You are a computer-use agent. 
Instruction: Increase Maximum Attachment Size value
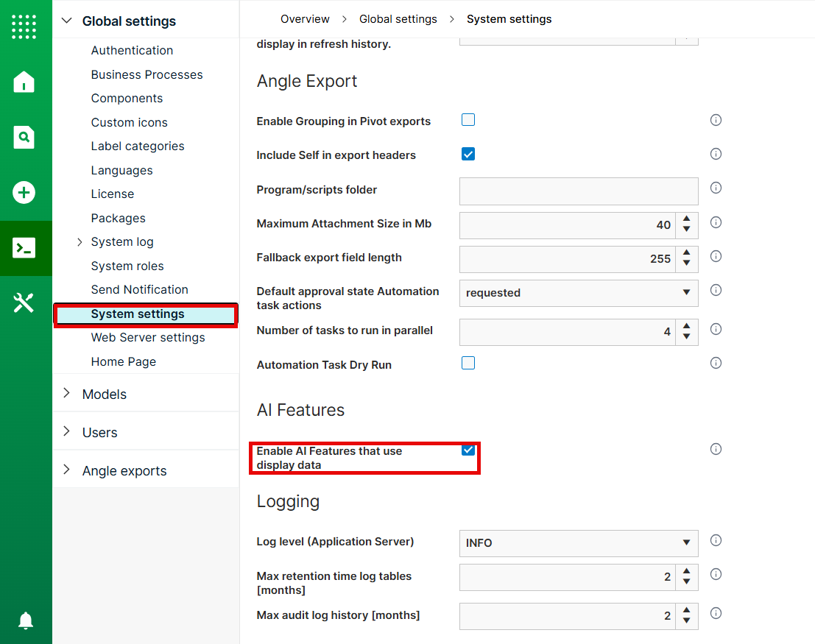click(687, 219)
